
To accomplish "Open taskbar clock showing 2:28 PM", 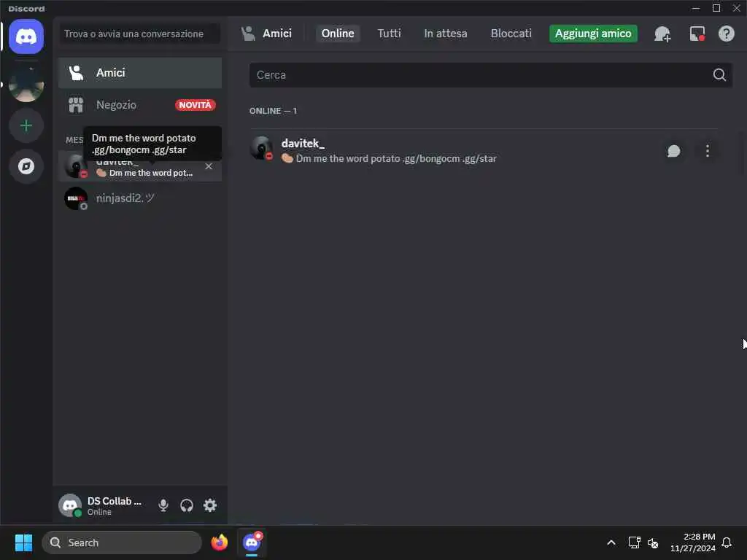I will (693, 542).
